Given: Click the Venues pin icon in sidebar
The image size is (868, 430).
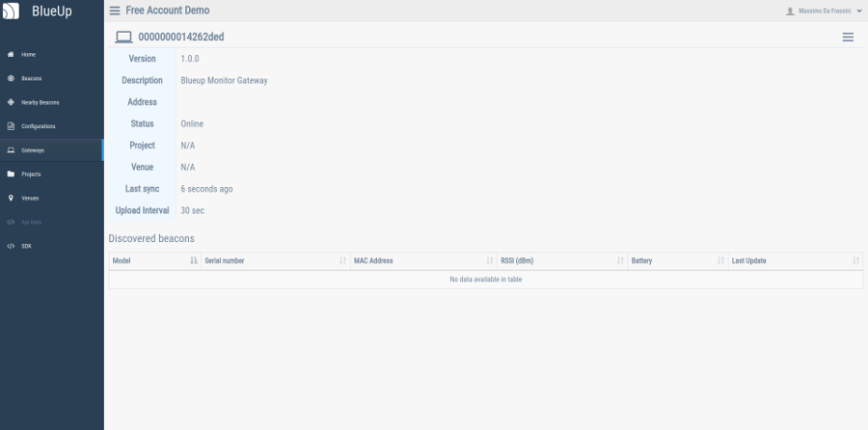Looking at the screenshot, I should 11,198.
